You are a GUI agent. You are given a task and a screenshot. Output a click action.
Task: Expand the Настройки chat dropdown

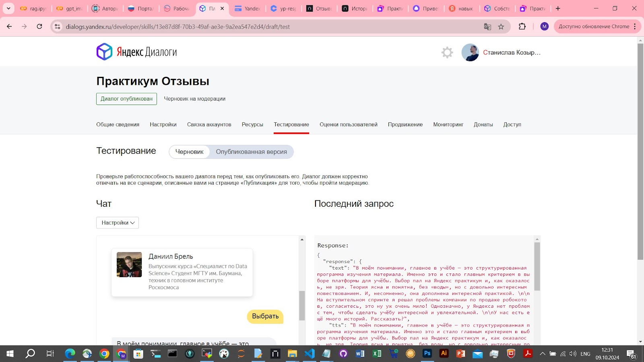pos(118,223)
